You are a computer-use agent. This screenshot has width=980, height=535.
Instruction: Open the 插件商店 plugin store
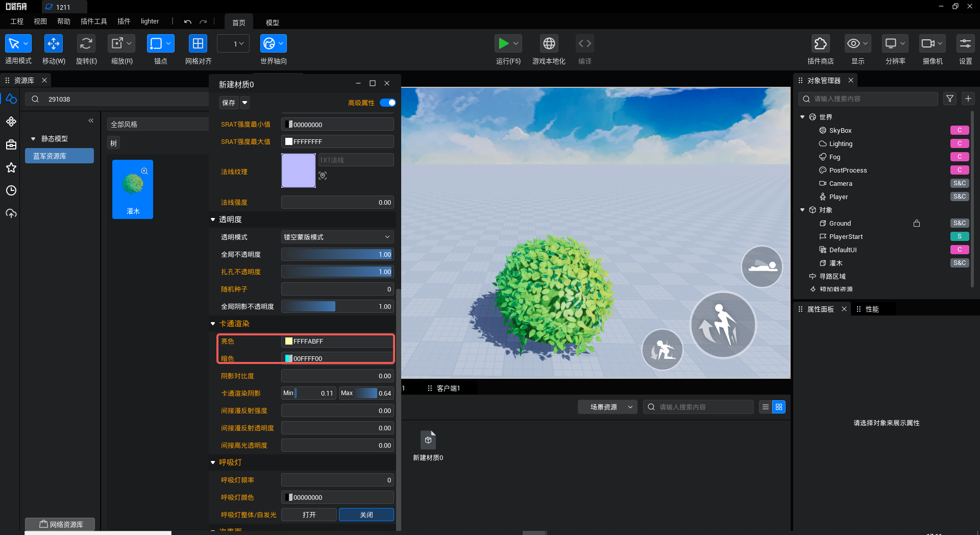pos(821,44)
